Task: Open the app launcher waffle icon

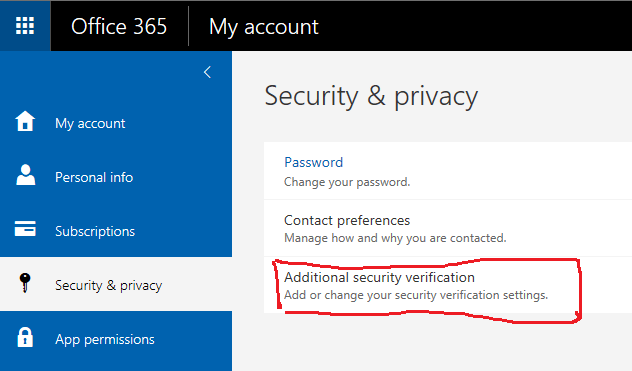Action: [25, 26]
